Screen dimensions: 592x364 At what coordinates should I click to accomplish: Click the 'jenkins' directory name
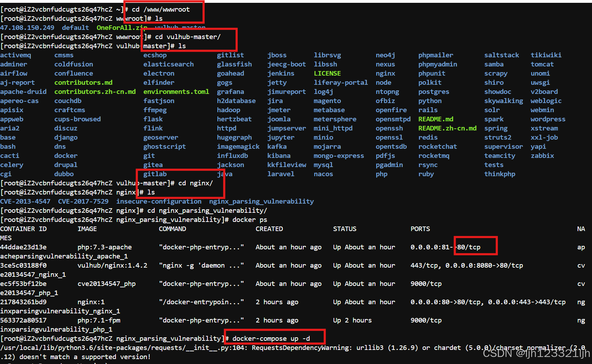pyautogui.click(x=281, y=74)
